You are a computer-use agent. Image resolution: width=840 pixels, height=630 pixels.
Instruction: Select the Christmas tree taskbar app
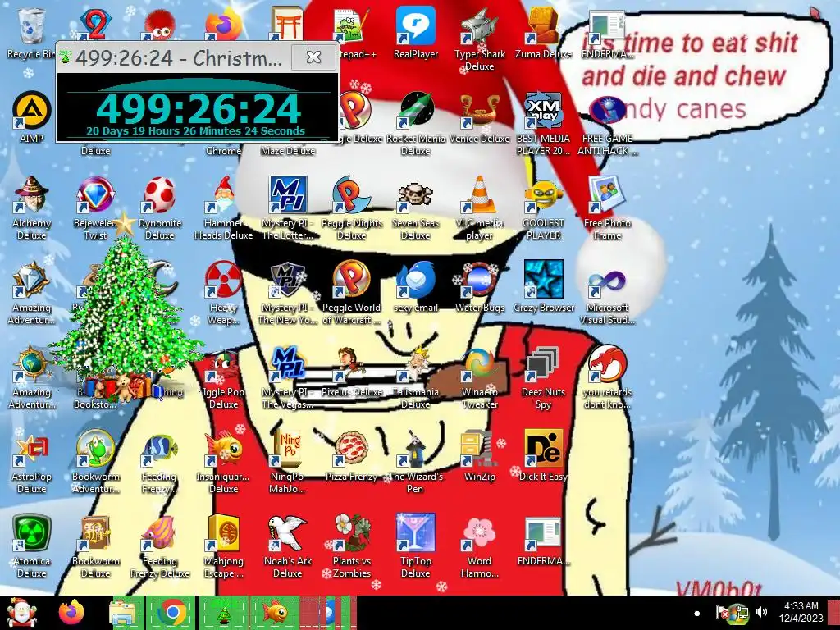coord(223,613)
